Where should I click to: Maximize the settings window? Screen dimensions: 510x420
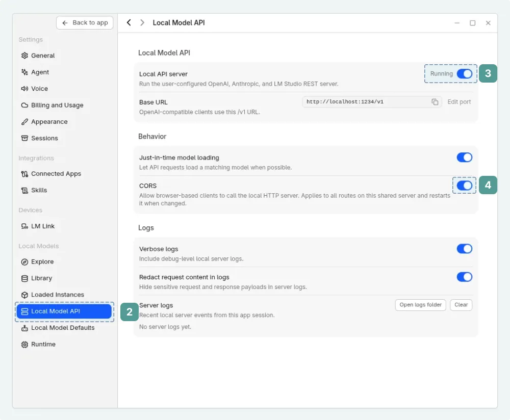tap(473, 23)
